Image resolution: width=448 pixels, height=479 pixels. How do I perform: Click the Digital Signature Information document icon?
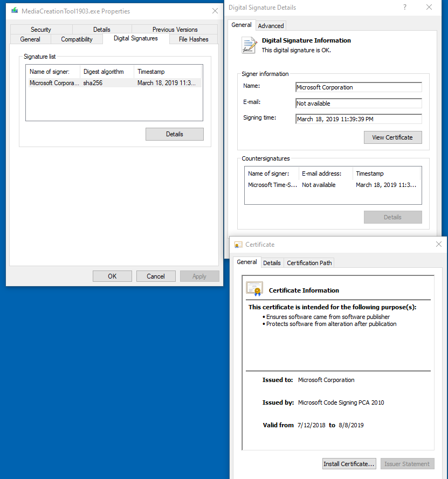tap(249, 45)
